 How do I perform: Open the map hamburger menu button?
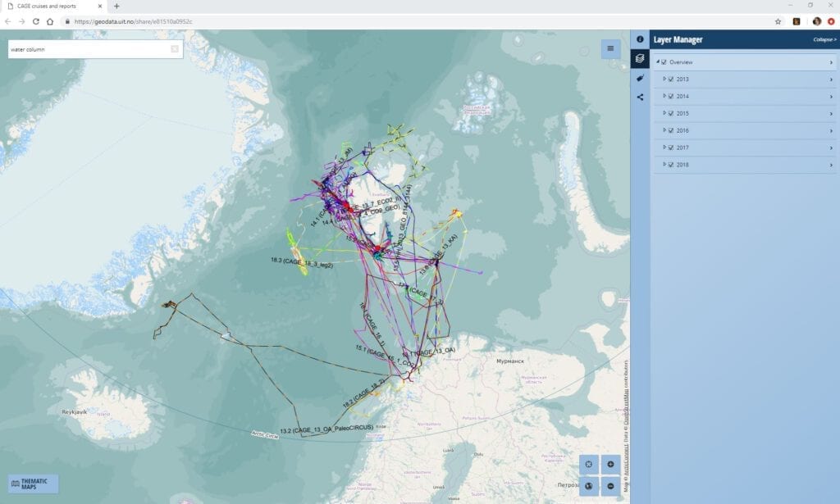[x=610, y=48]
